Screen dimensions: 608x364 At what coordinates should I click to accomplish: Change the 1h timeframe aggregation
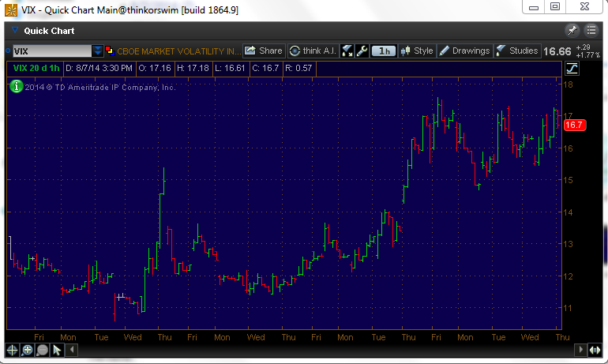(x=384, y=51)
